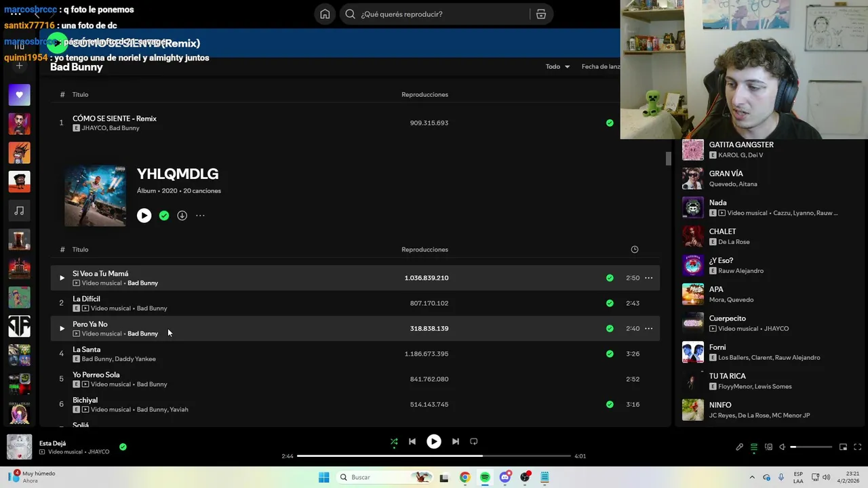The height and width of the screenshot is (488, 868).
Task: Select 'CÓMO SE SIENTE - Remix' track title
Action: (115, 119)
